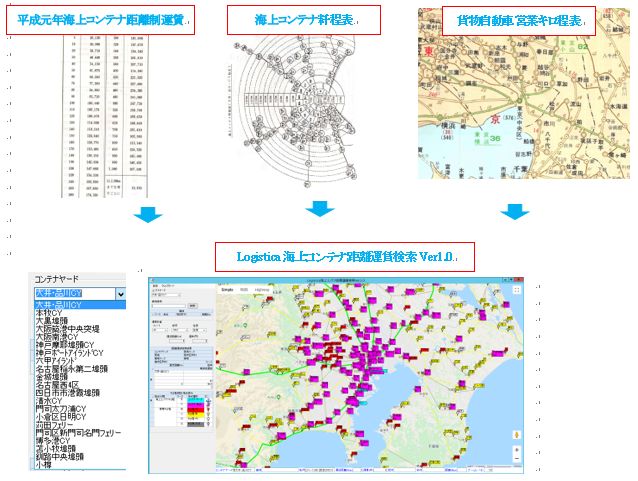The width and height of the screenshot is (638, 481).
Task: Focus the address search field in Logistica
Action: [x=169, y=306]
